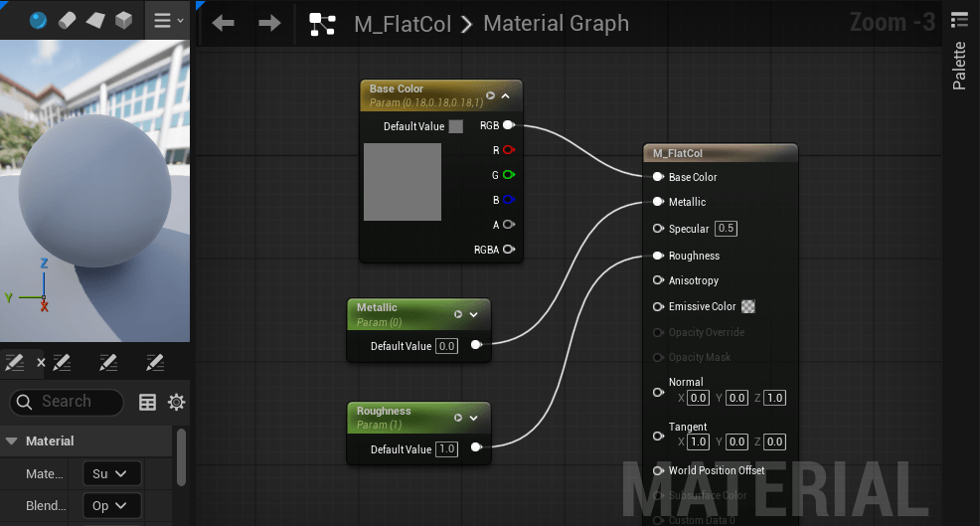Open the viewport options hamburger dropdown
The height and width of the screenshot is (526, 980).
click(167, 20)
